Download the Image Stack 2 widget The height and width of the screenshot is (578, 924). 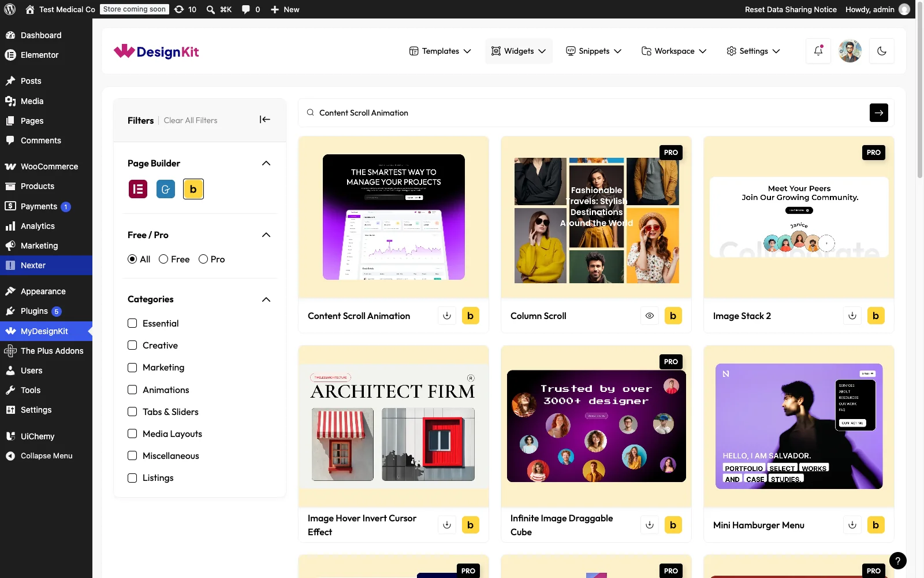852,316
